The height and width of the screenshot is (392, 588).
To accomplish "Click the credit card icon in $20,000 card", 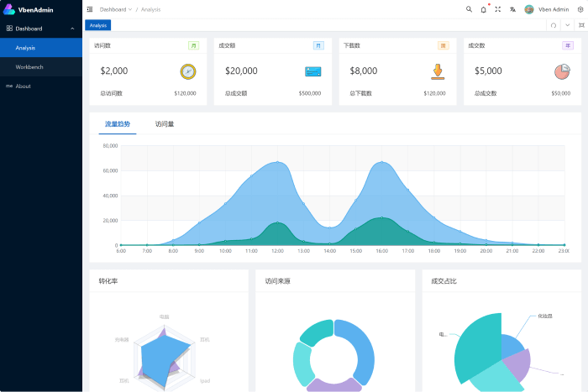I will tap(312, 71).
